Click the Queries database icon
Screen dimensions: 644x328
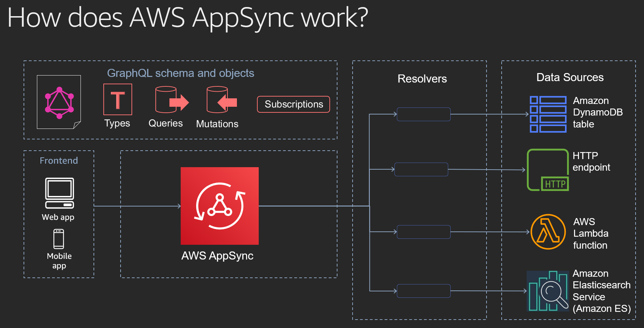tap(172, 100)
